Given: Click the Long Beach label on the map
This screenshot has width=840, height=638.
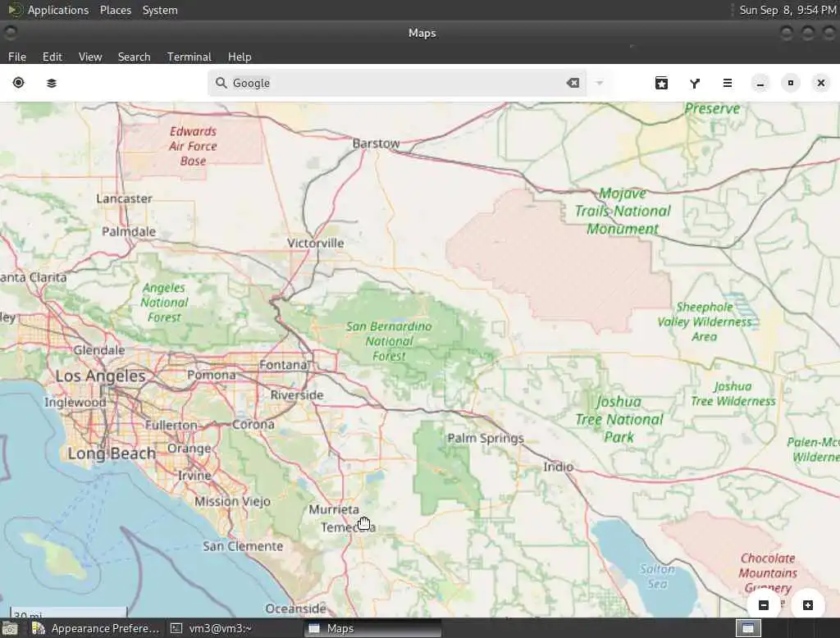Looking at the screenshot, I should (112, 453).
